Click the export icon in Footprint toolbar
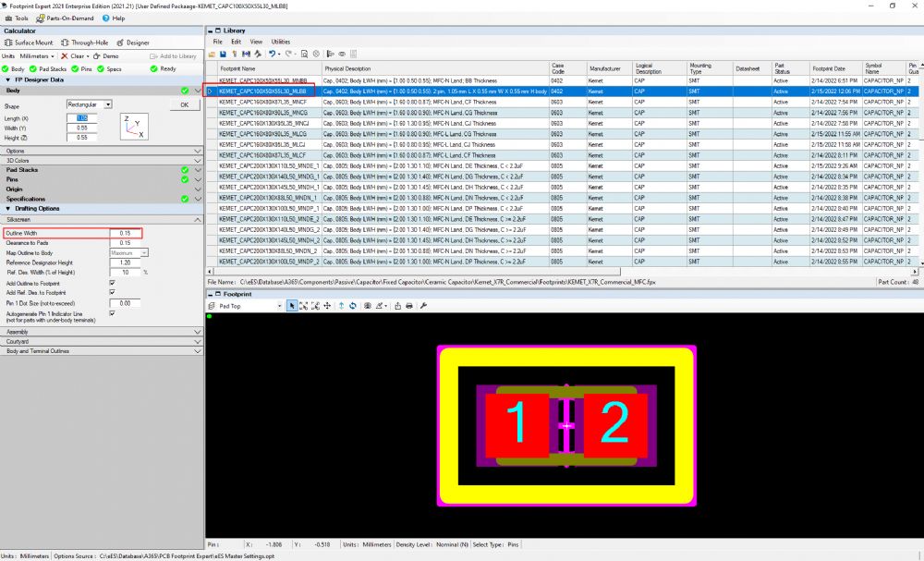This screenshot has height=561, width=924. pos(397,306)
